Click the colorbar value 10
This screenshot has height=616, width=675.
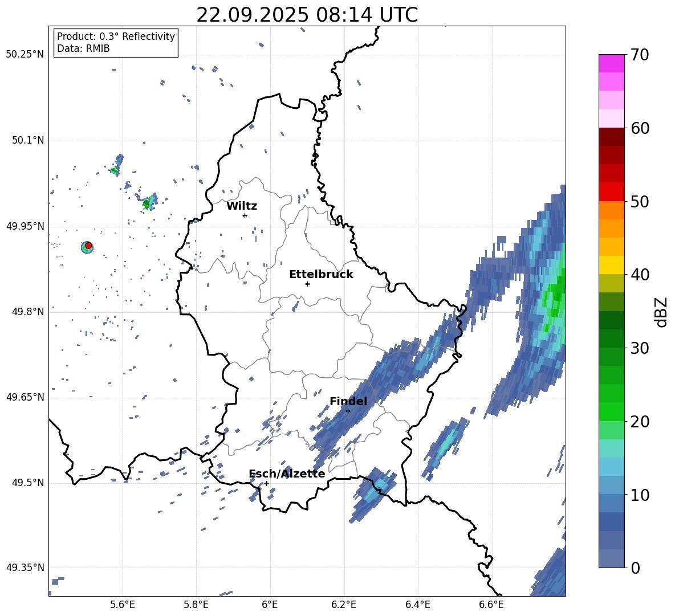639,495
